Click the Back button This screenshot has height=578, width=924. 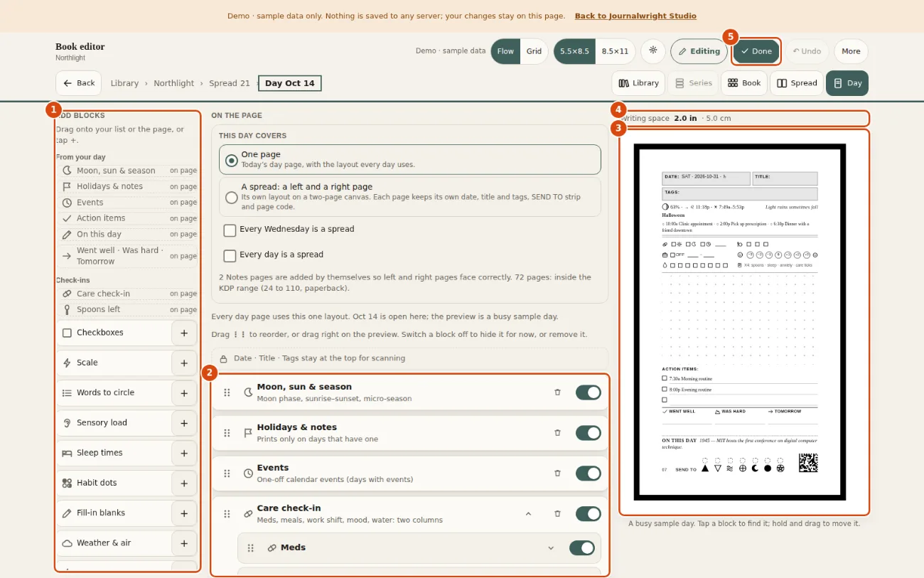click(x=78, y=83)
